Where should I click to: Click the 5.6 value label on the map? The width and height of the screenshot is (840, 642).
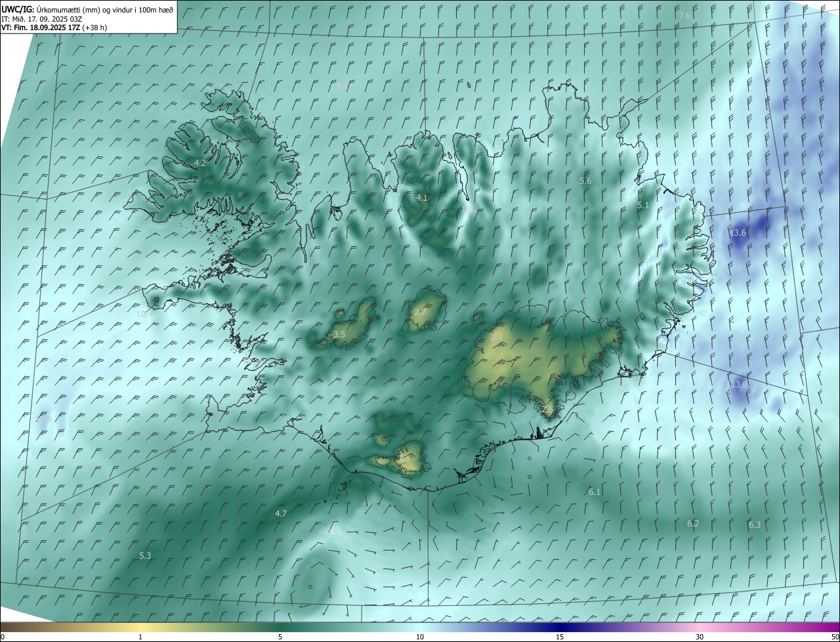585,181
